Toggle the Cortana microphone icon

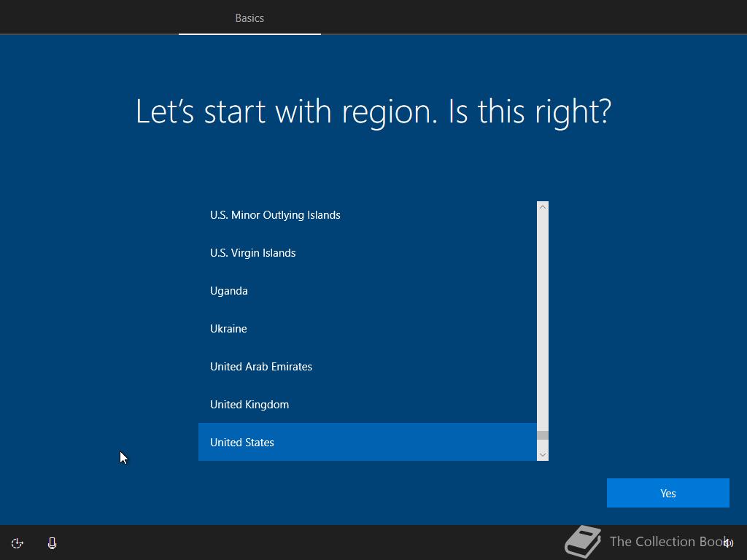[x=53, y=543]
